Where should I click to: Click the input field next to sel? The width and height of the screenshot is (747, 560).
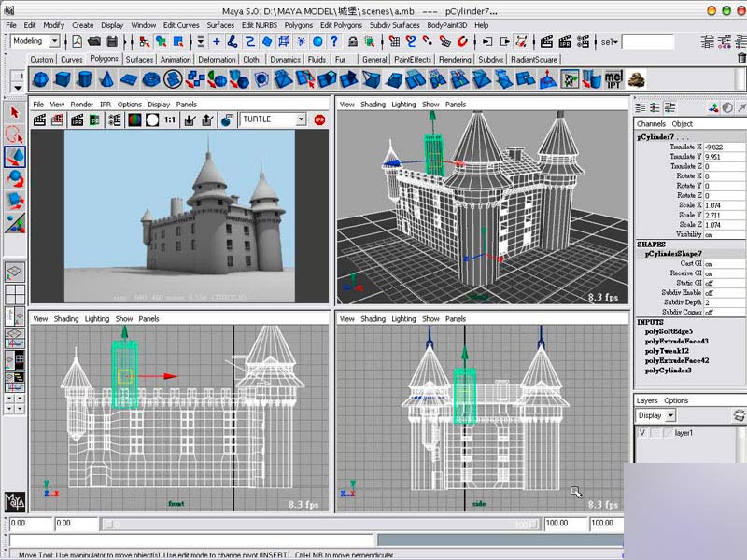point(648,42)
